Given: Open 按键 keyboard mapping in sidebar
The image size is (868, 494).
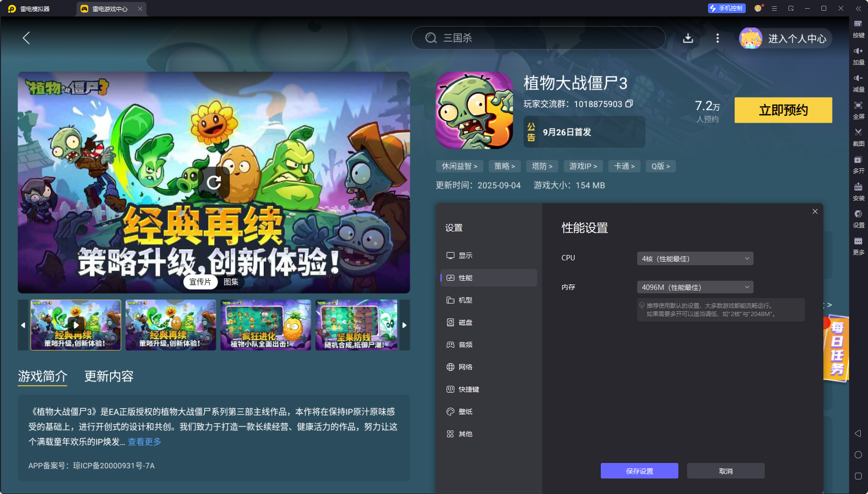Looking at the screenshot, I should click(x=858, y=29).
